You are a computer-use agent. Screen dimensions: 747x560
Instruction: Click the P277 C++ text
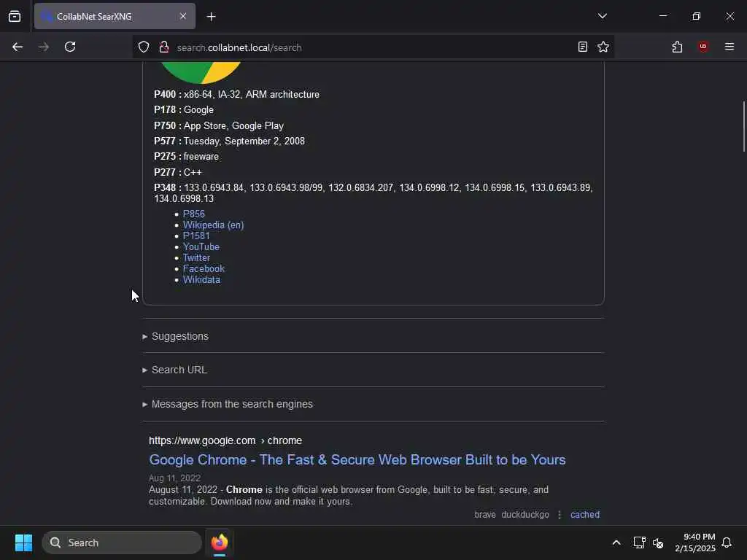click(x=178, y=172)
